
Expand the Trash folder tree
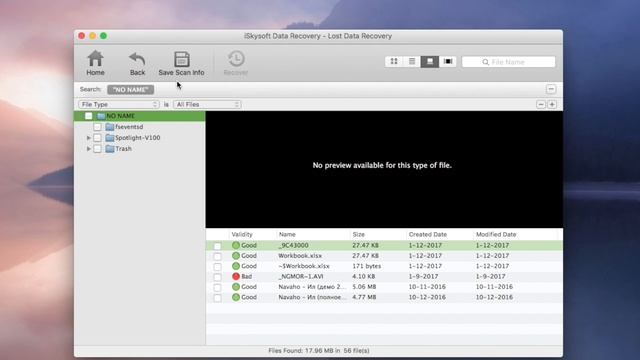point(89,149)
